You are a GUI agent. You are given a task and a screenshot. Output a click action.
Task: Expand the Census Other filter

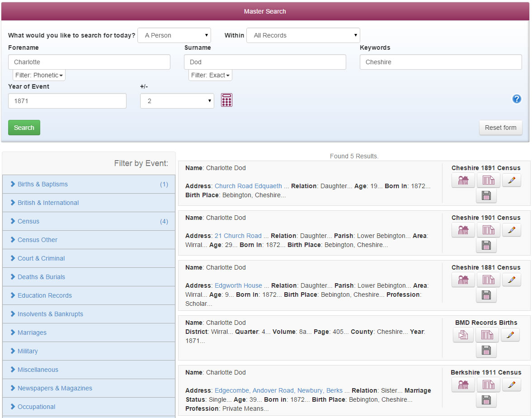pyautogui.click(x=89, y=240)
